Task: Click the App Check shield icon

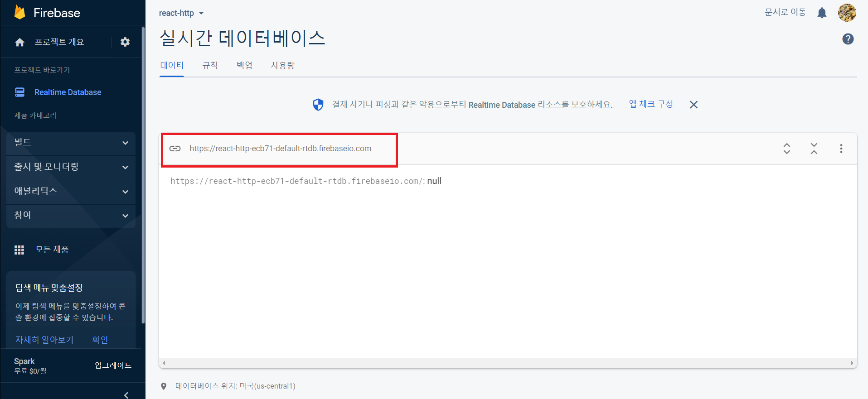Action: (x=318, y=105)
